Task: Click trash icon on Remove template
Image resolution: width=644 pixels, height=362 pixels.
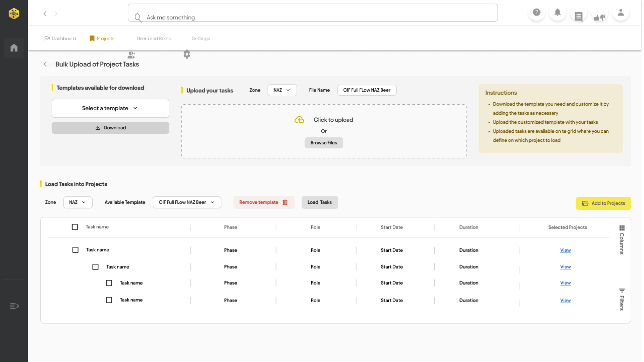Action: [x=285, y=202]
